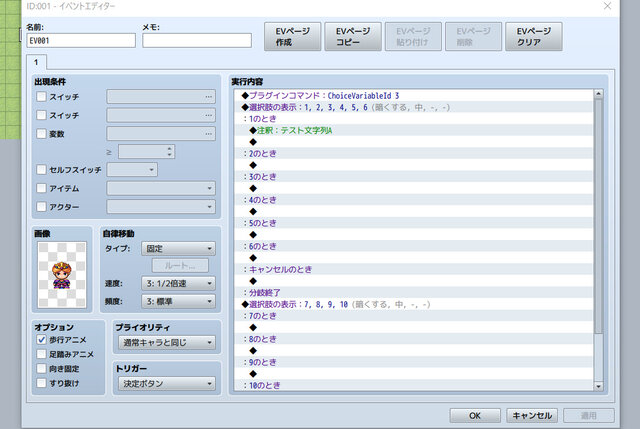Select the 2のとき branch line

pos(414,153)
